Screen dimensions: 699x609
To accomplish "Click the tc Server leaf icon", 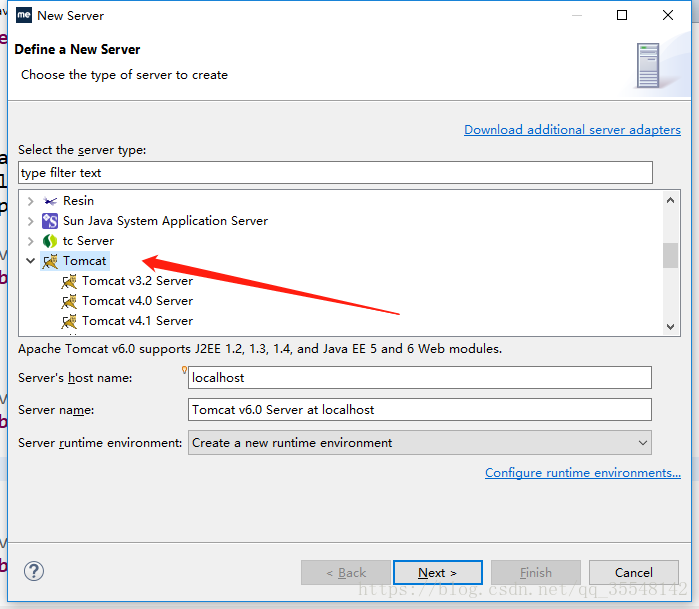I will [50, 241].
